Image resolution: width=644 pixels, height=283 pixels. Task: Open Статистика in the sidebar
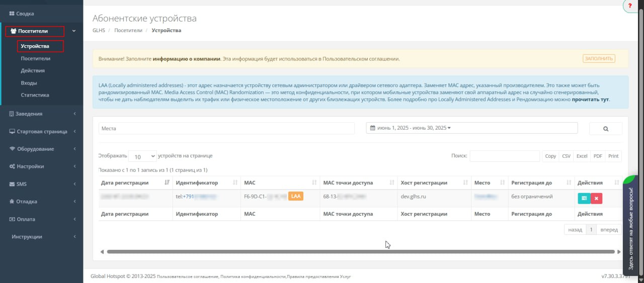tap(35, 95)
